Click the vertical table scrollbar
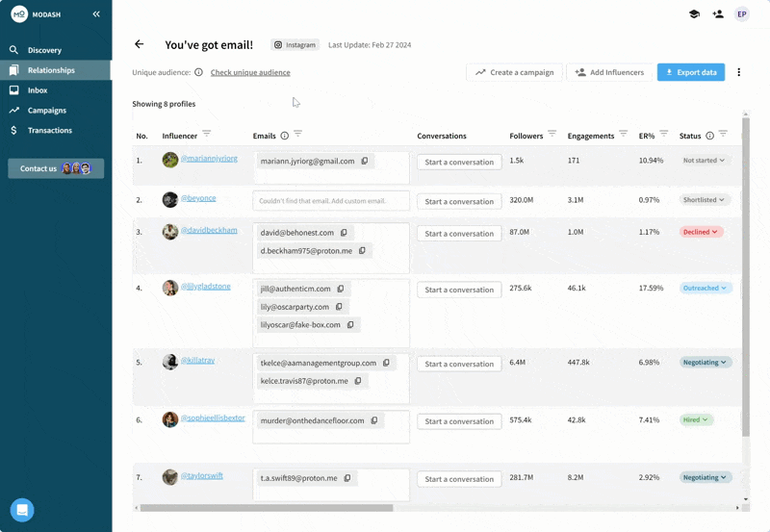 pyautogui.click(x=745, y=277)
